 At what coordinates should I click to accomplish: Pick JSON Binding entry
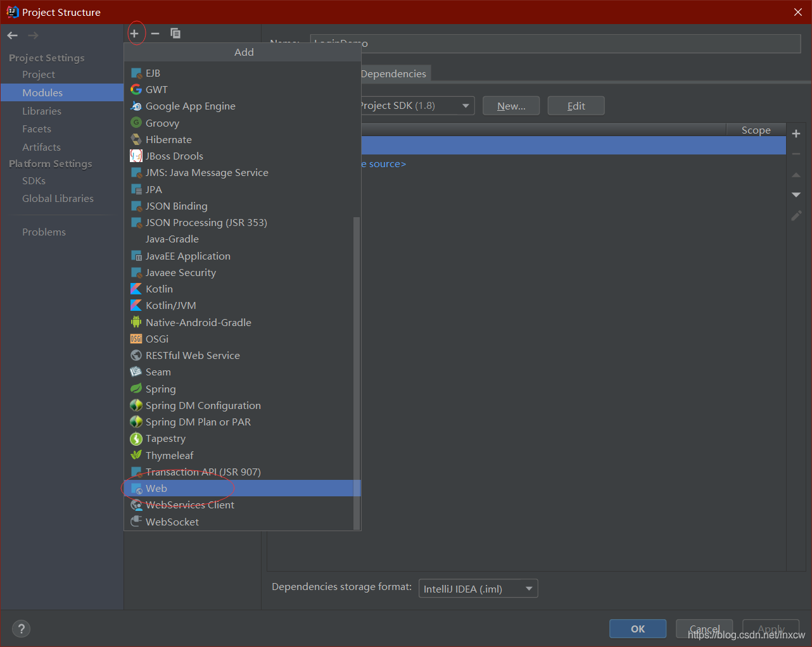tap(242, 206)
